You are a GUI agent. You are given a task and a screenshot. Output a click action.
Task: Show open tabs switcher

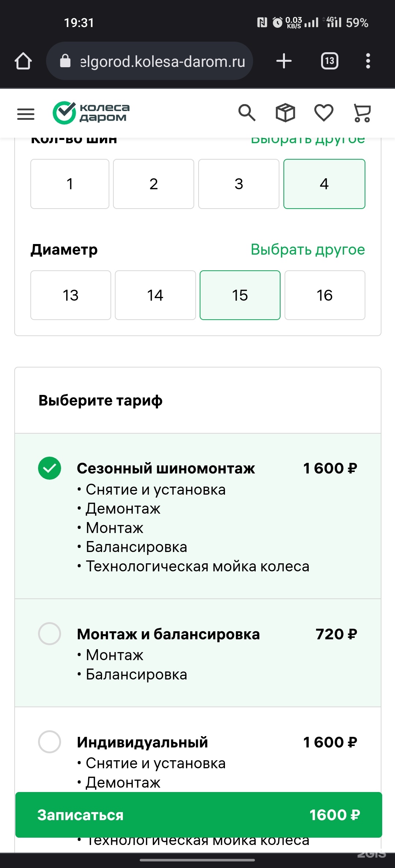(x=330, y=61)
